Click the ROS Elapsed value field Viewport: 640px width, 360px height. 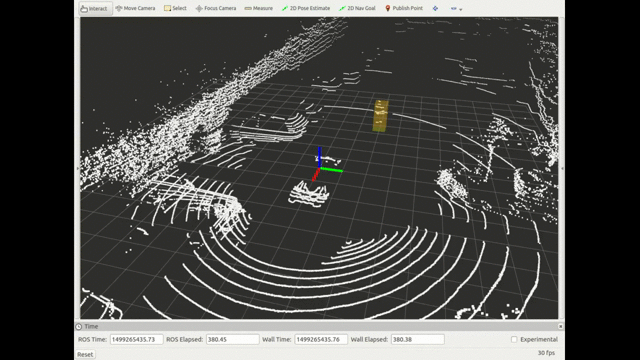click(x=232, y=339)
